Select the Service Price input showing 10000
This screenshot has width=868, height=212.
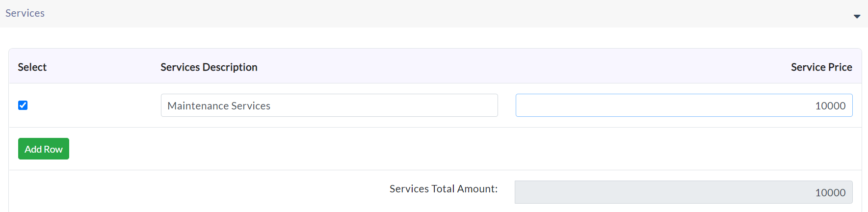pyautogui.click(x=684, y=106)
